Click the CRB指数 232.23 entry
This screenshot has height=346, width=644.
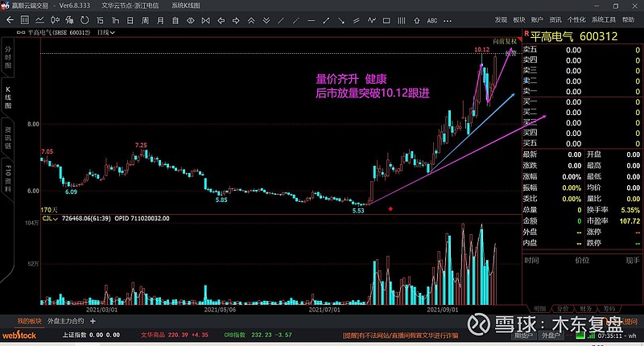tap(258, 335)
